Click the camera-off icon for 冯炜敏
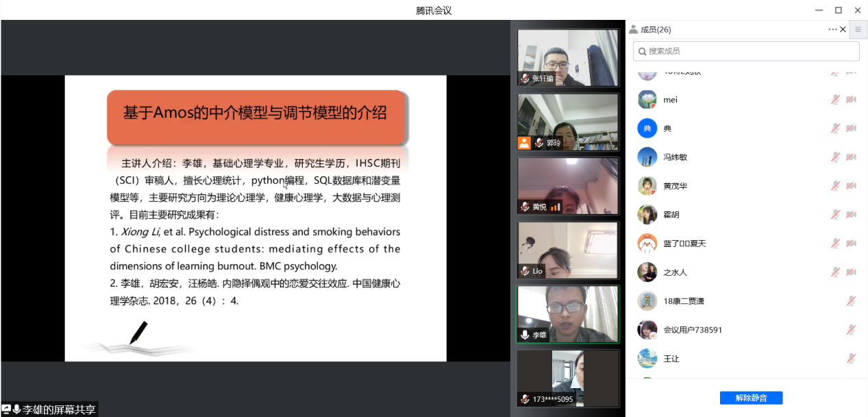 click(851, 157)
